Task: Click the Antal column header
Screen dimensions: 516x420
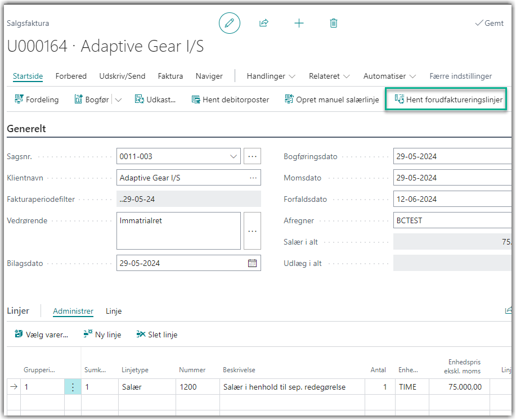Action: tap(378, 370)
